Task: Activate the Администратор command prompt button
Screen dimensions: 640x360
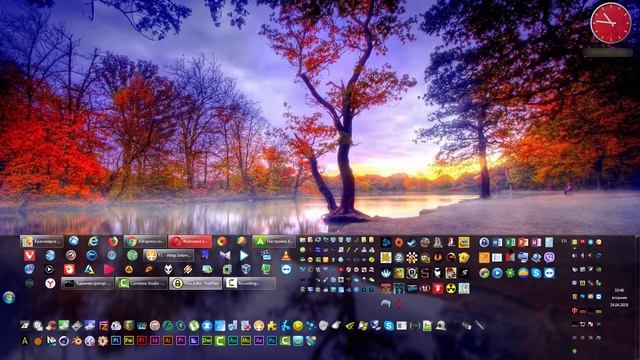Action: (87, 283)
